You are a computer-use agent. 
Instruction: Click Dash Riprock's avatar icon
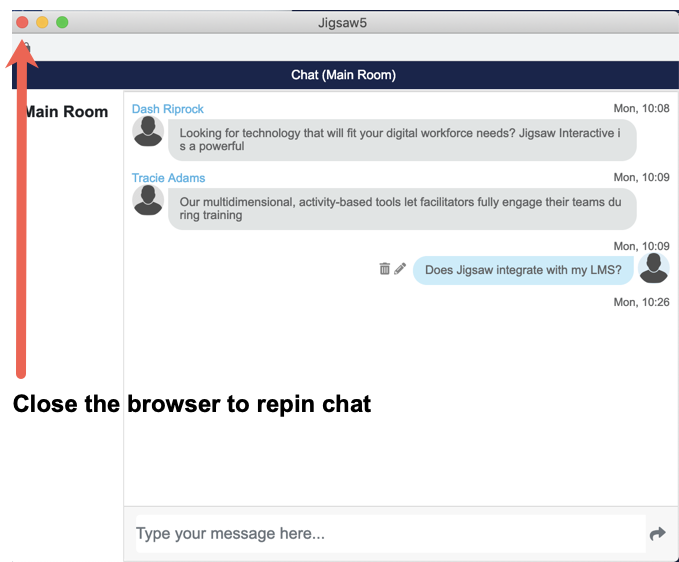(x=149, y=132)
